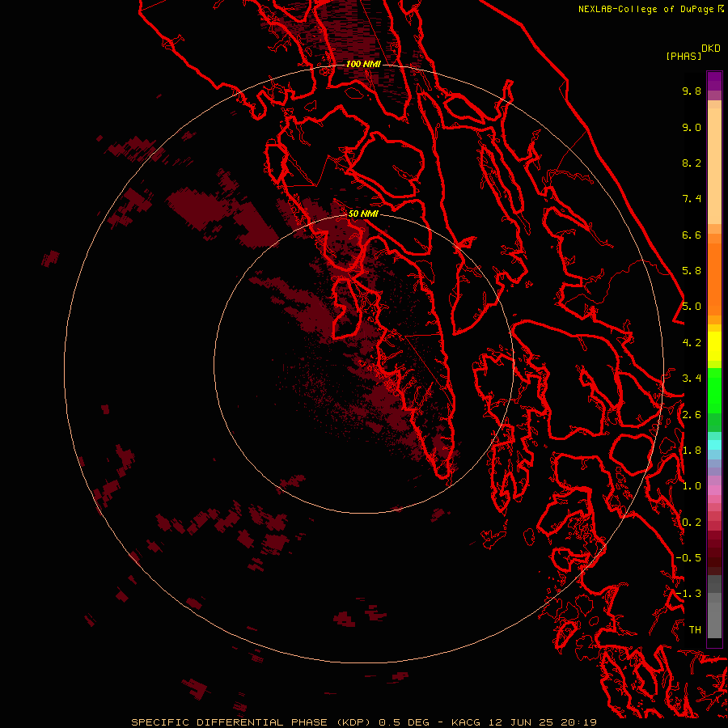Click the 0.5 DEG elevation text

tap(404, 722)
